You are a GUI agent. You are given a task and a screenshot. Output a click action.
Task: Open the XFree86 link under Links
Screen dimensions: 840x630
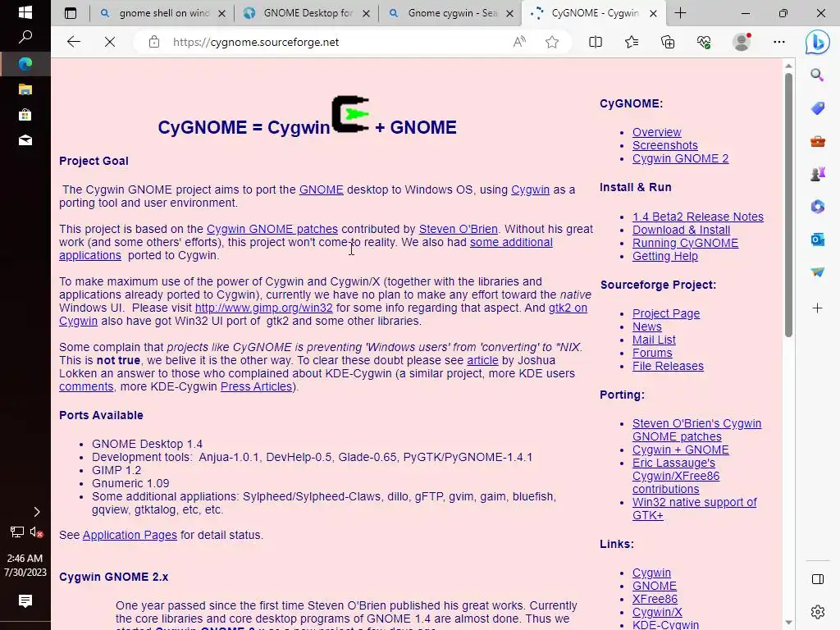click(655, 599)
